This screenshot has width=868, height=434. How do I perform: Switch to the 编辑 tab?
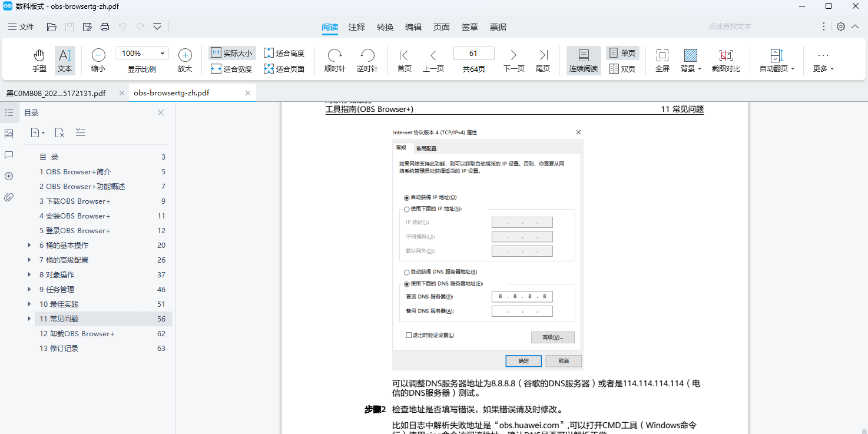click(413, 27)
